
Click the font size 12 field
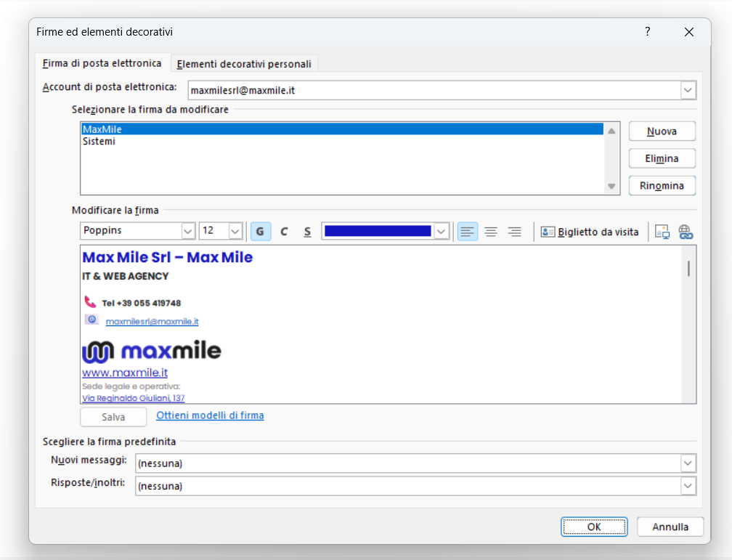point(213,231)
